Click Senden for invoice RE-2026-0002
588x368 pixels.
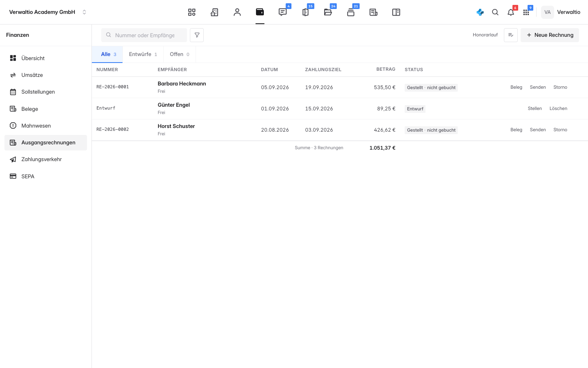[x=538, y=130]
